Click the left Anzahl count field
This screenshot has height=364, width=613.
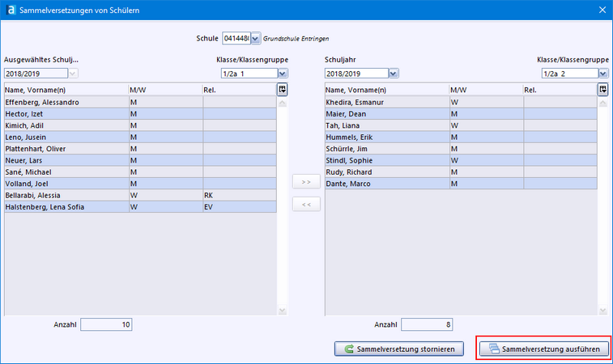(106, 324)
